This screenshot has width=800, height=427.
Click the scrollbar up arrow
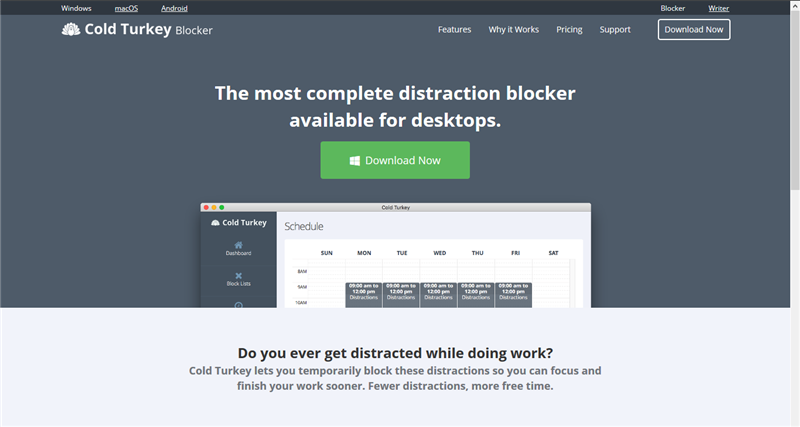coord(795,5)
